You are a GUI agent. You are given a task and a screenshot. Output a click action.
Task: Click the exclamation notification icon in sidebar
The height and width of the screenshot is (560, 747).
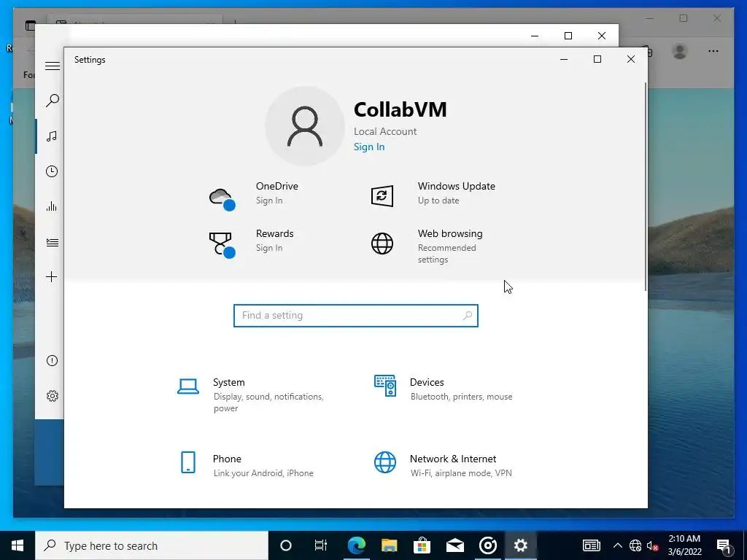click(x=52, y=360)
